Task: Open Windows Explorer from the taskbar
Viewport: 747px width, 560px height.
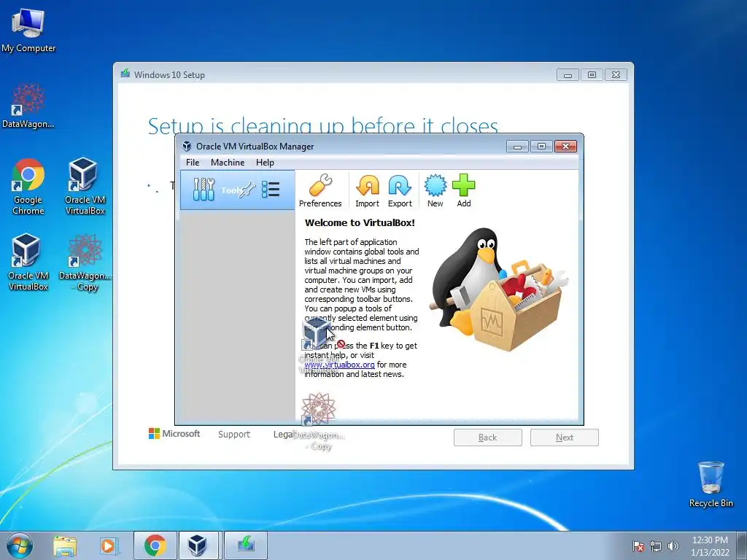Action: click(65, 545)
